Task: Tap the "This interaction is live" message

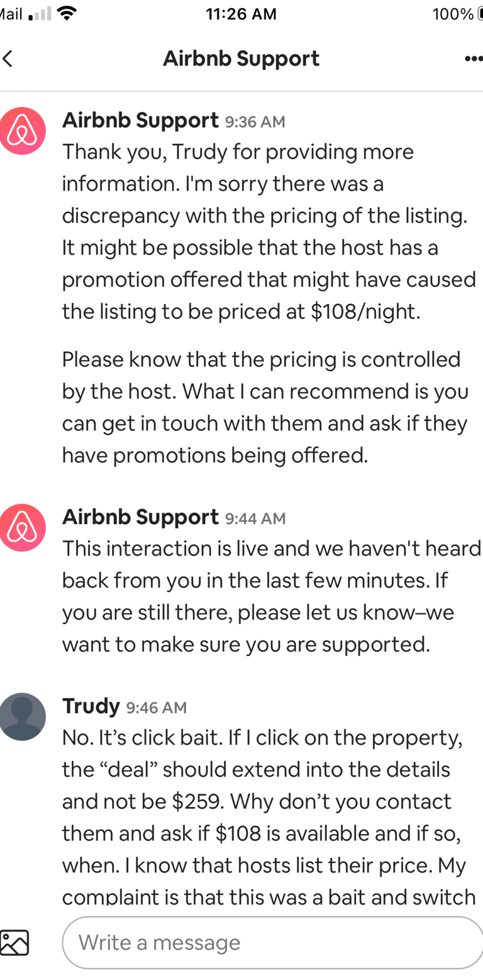Action: click(x=270, y=596)
